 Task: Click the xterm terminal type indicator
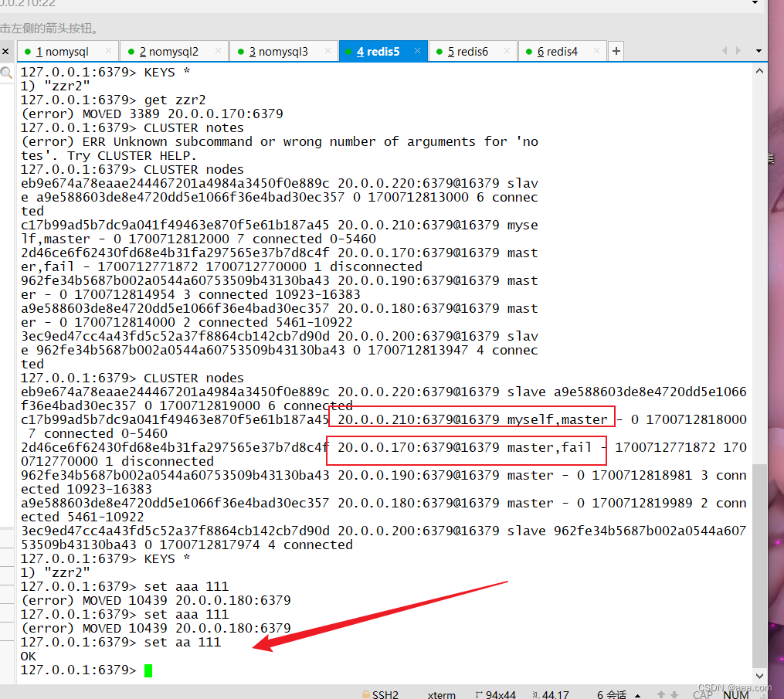[440, 694]
